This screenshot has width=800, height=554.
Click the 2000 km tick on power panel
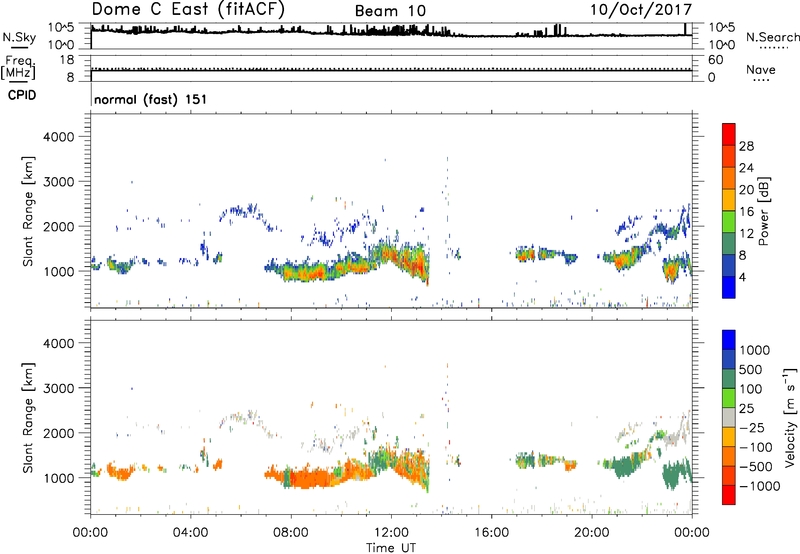[x=59, y=226]
